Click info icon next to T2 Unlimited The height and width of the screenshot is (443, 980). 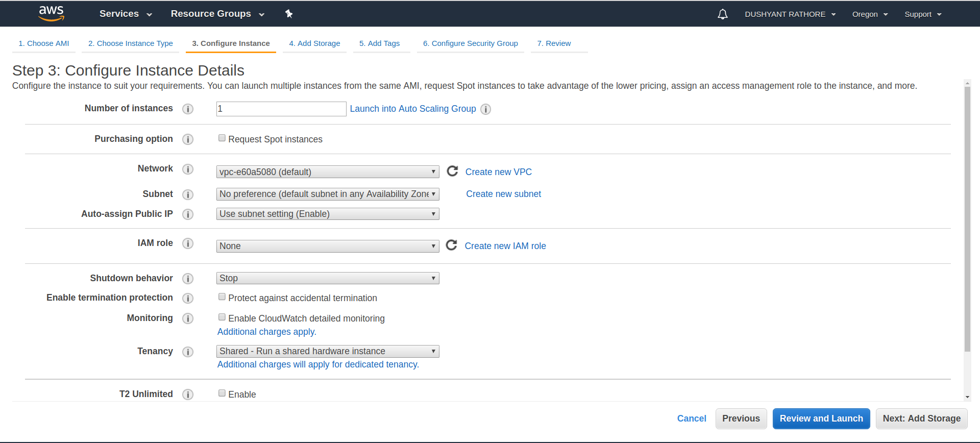tap(188, 395)
